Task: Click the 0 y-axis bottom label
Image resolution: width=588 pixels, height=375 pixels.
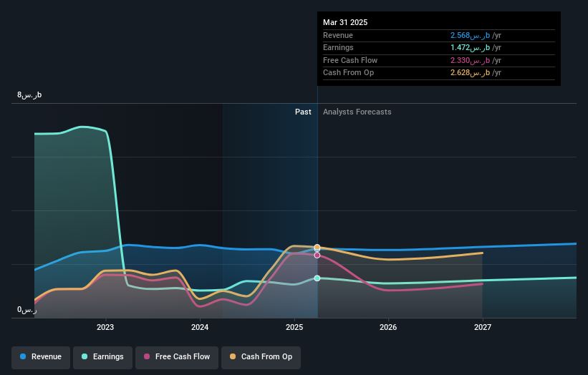Action: coord(27,310)
